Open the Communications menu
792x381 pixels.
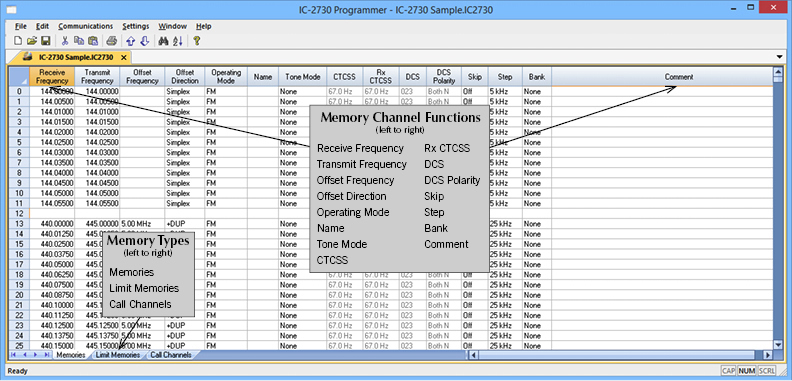85,26
